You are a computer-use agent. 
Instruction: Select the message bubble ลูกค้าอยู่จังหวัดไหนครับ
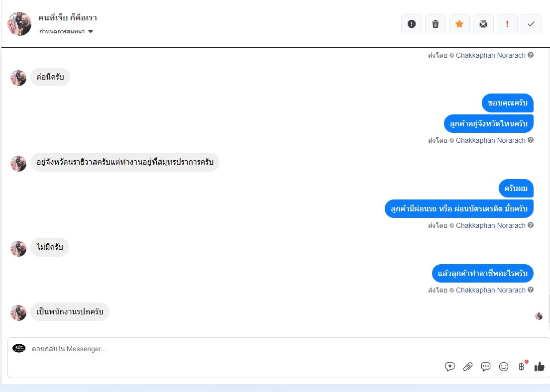tap(489, 123)
